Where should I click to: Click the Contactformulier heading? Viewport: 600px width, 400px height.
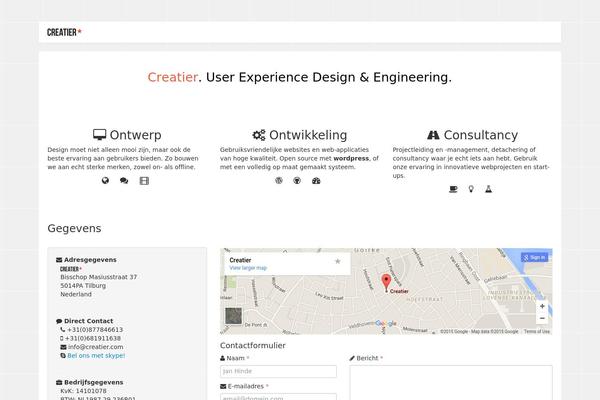click(x=253, y=345)
